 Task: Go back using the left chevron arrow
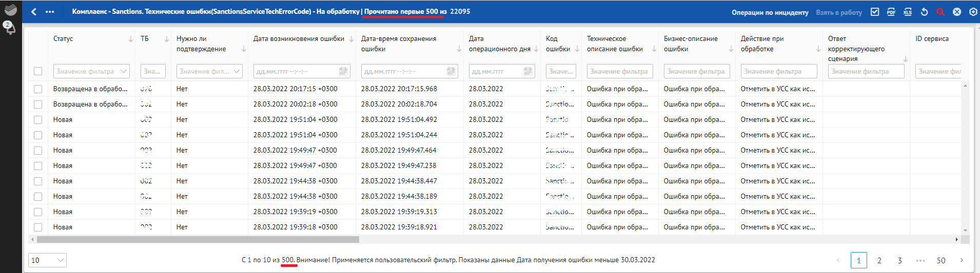(34, 12)
